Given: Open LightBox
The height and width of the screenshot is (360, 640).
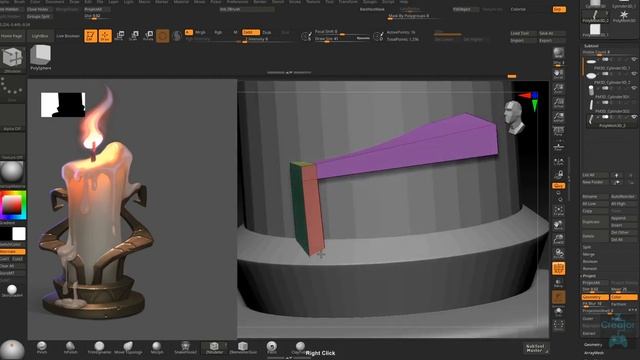Looking at the screenshot, I should (40, 36).
